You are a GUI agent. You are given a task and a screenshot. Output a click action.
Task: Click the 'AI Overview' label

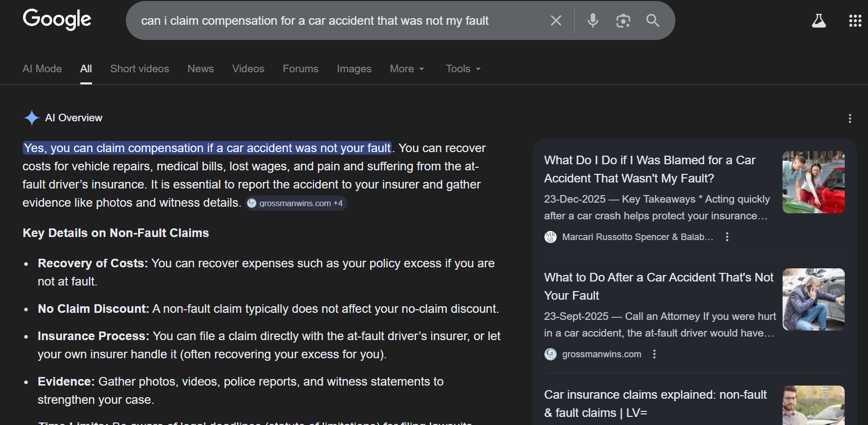click(x=74, y=118)
